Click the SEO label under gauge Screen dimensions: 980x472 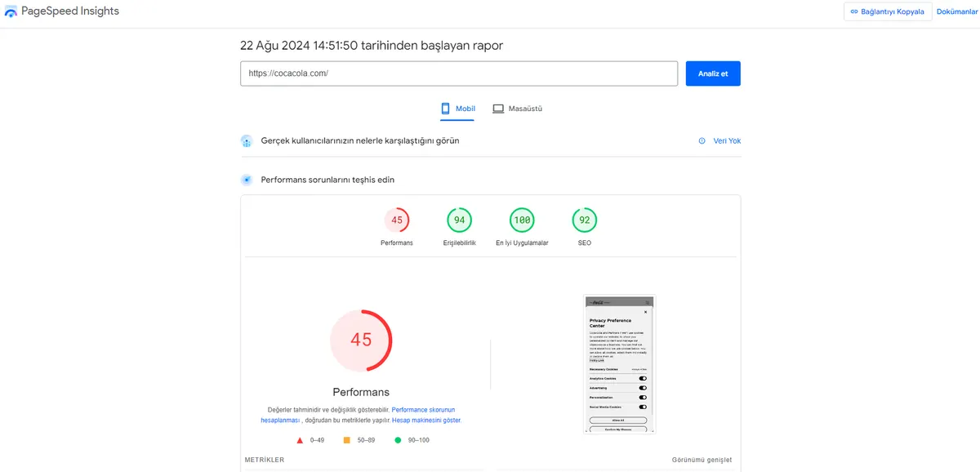pos(585,243)
